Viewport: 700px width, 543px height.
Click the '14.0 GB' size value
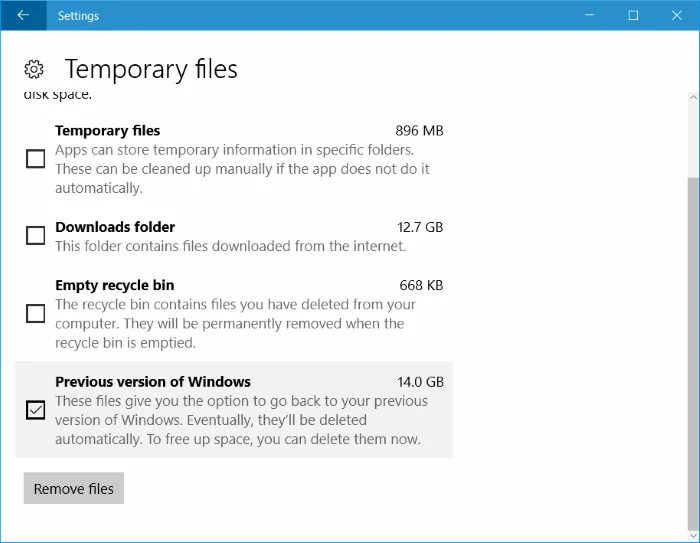click(421, 382)
